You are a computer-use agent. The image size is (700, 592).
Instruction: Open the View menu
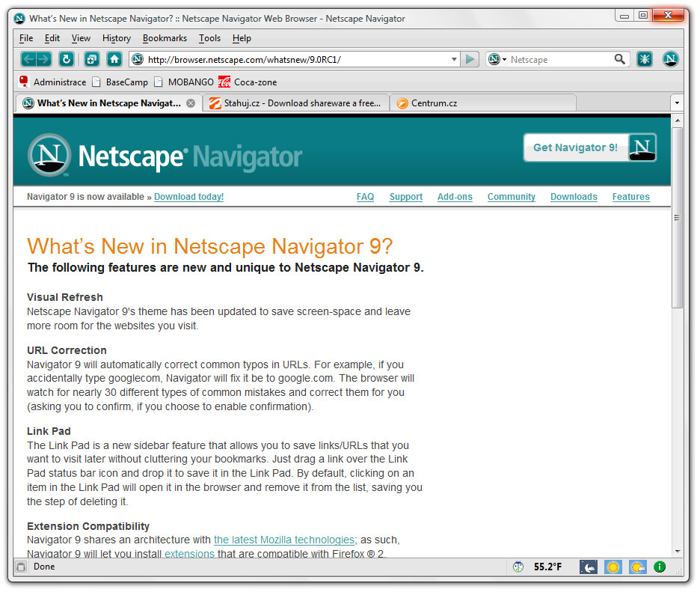tap(81, 38)
